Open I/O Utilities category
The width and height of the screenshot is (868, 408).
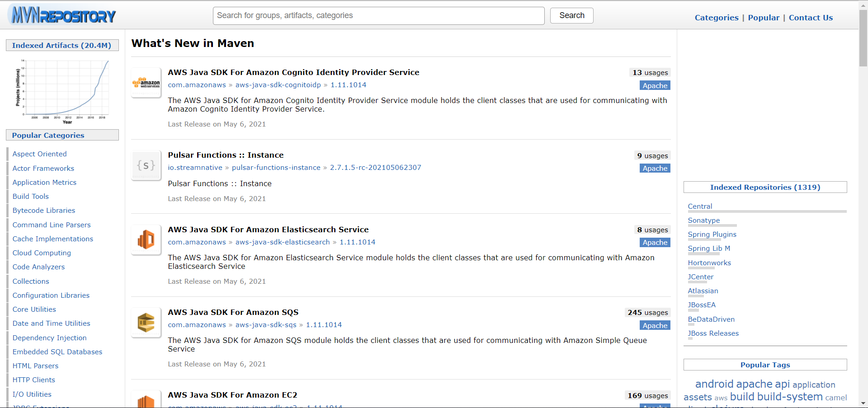point(32,394)
